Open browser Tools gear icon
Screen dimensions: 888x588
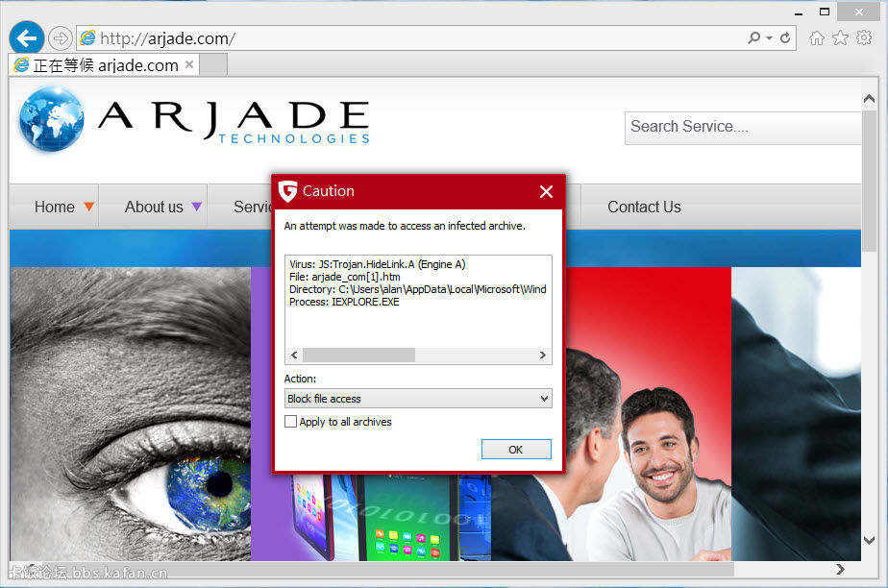[864, 37]
